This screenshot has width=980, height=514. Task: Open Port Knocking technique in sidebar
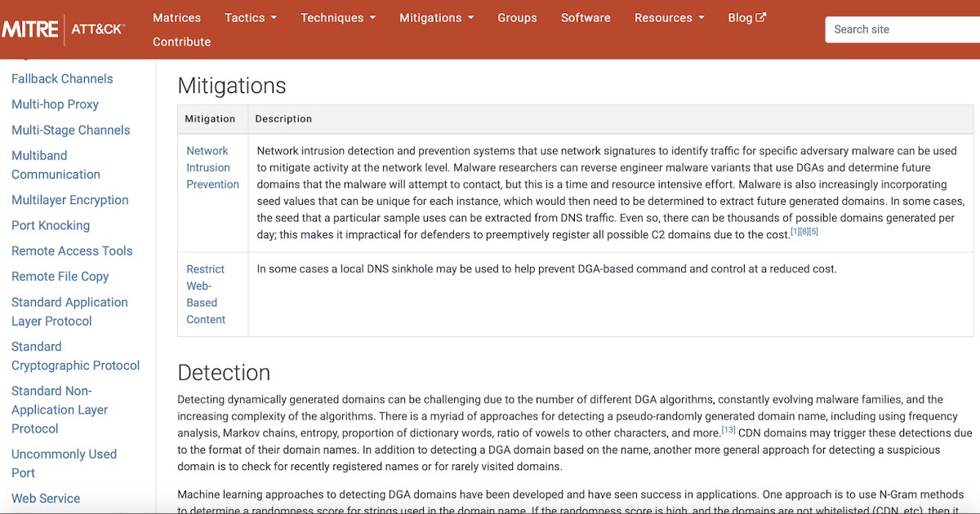pos(51,225)
